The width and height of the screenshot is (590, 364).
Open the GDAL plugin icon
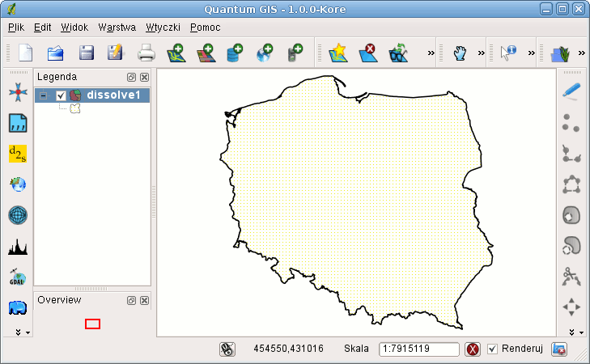[17, 277]
